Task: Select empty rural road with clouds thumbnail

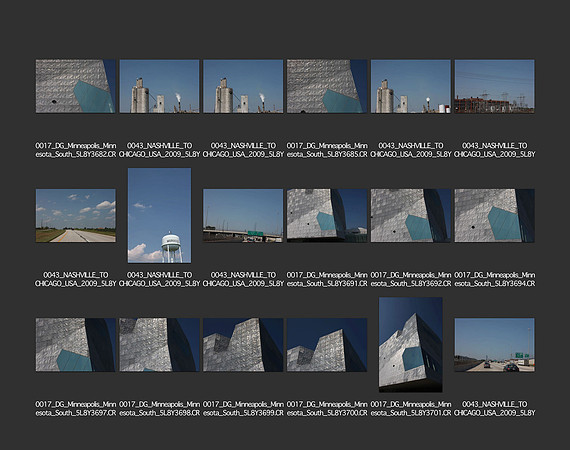Action: (76, 215)
